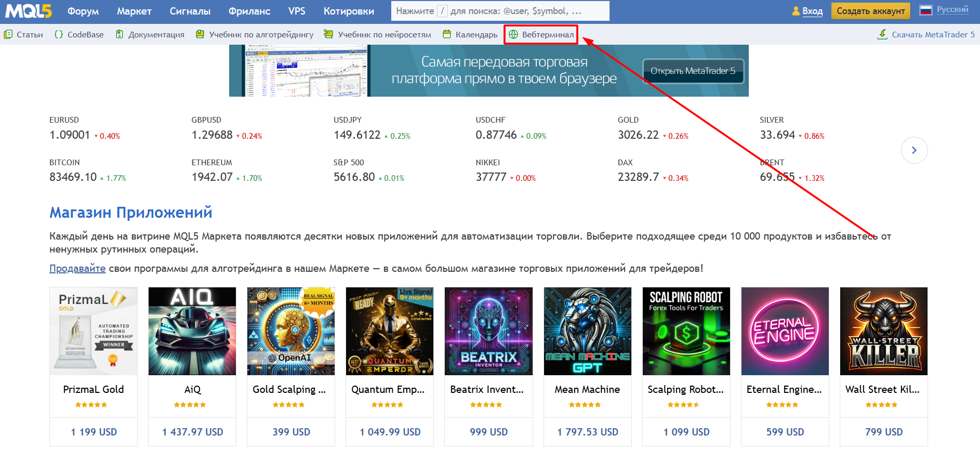Open the EURUSD quote

click(x=85, y=128)
